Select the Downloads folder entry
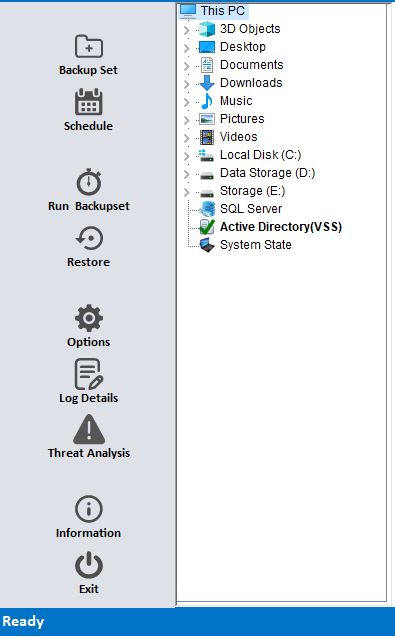 [x=251, y=83]
